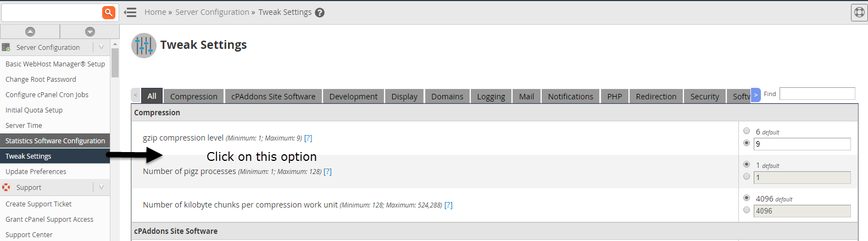Click the orange search magnifier button
Image resolution: width=868 pixels, height=241 pixels.
[x=109, y=12]
